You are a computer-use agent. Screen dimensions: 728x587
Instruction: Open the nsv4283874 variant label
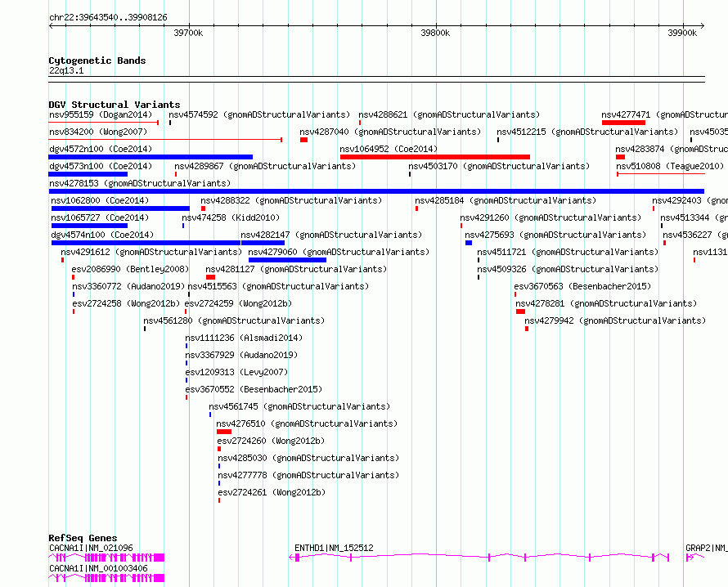click(672, 149)
